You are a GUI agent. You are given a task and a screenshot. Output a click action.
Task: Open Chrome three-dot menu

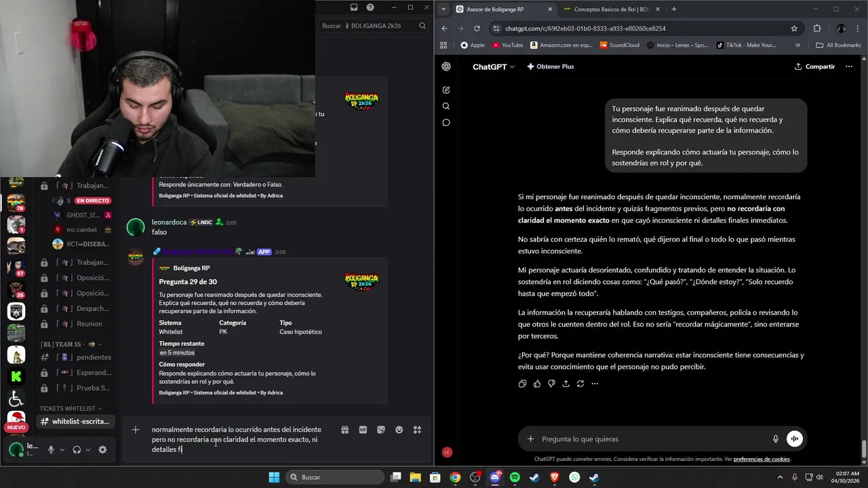[857, 28]
